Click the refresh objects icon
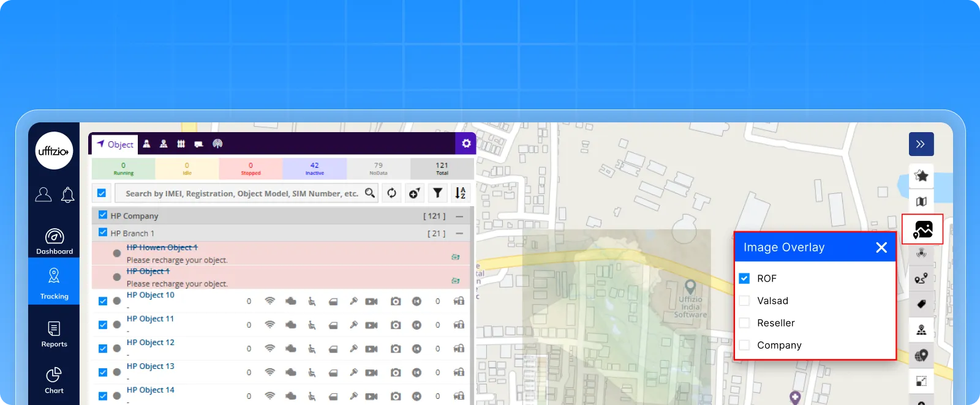Screen dimensions: 980x405 [x=391, y=193]
